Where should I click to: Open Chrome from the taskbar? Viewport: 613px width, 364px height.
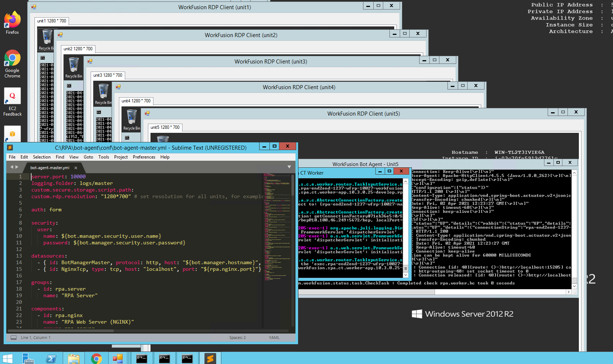coord(97,358)
